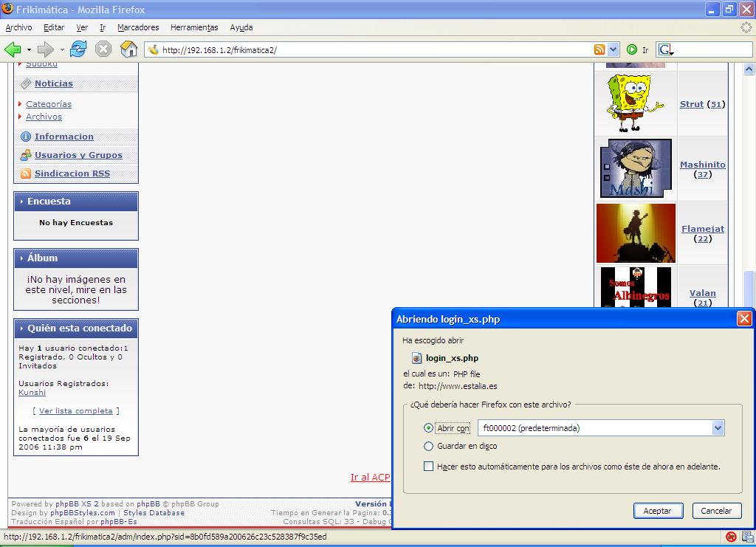This screenshot has height=547, width=756.
Task: Open the Editar menu
Action: (x=54, y=27)
